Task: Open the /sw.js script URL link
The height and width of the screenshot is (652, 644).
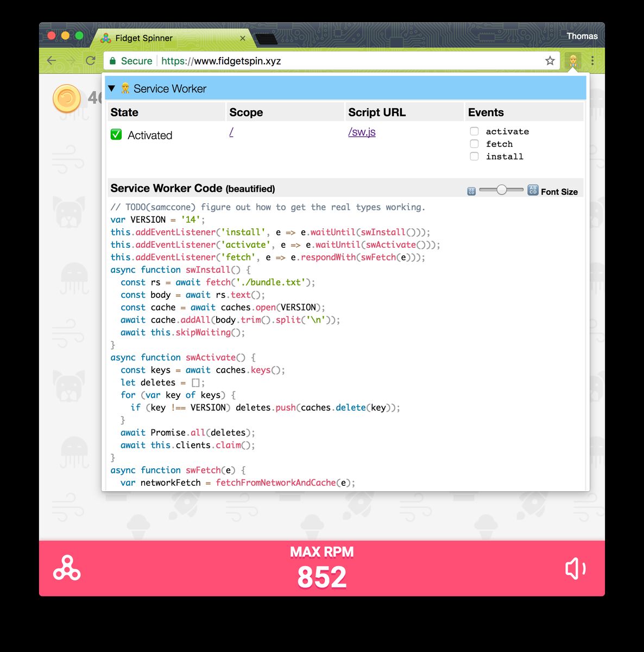Action: pos(362,132)
